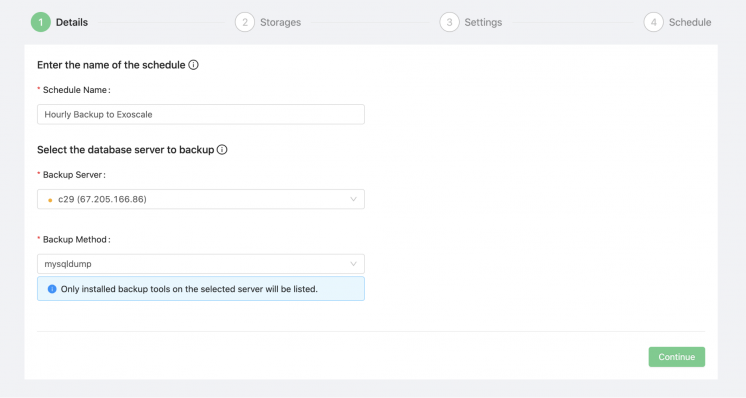Image resolution: width=746 pixels, height=398 pixels.
Task: Click the step 3 Settings circle
Action: [x=449, y=22]
